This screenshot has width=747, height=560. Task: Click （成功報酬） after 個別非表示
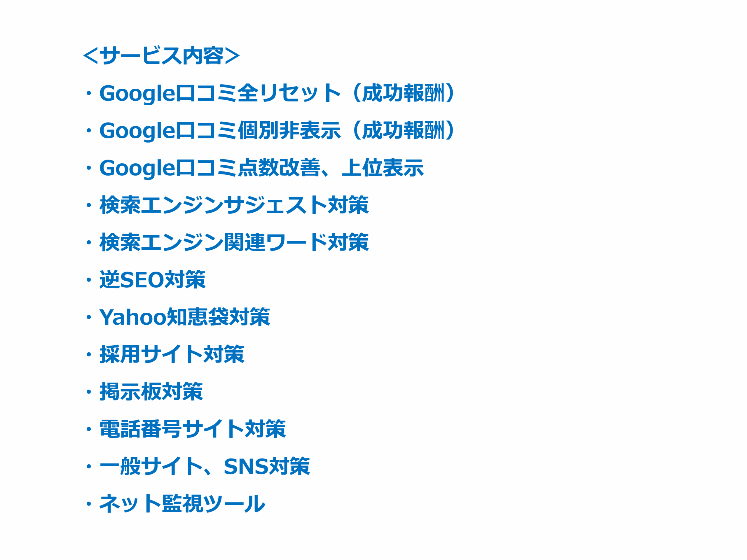404,130
